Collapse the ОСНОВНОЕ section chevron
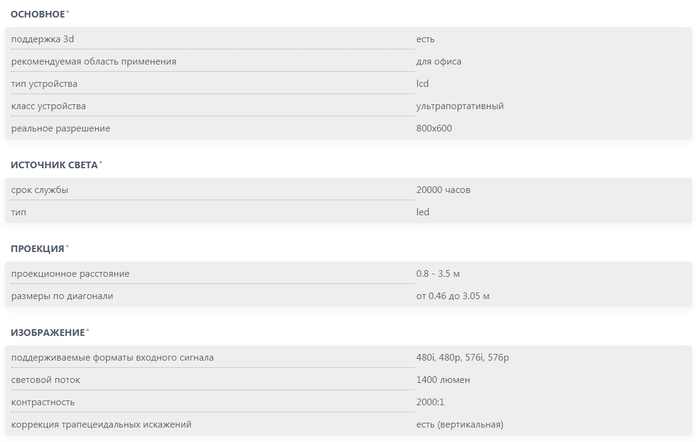The image size is (700, 442). pos(68,13)
